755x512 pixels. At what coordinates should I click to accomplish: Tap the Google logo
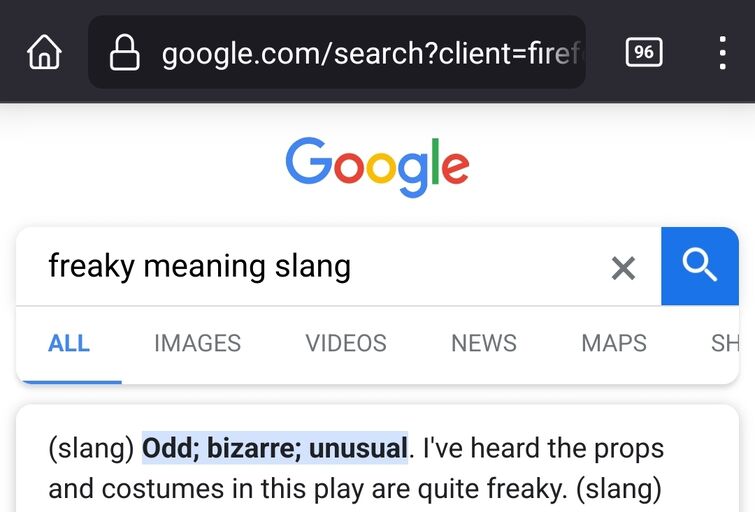(378, 167)
